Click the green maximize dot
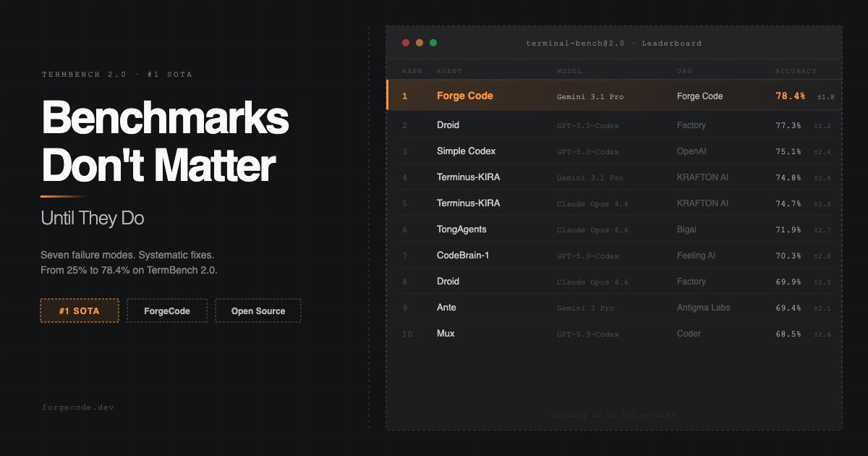 433,43
